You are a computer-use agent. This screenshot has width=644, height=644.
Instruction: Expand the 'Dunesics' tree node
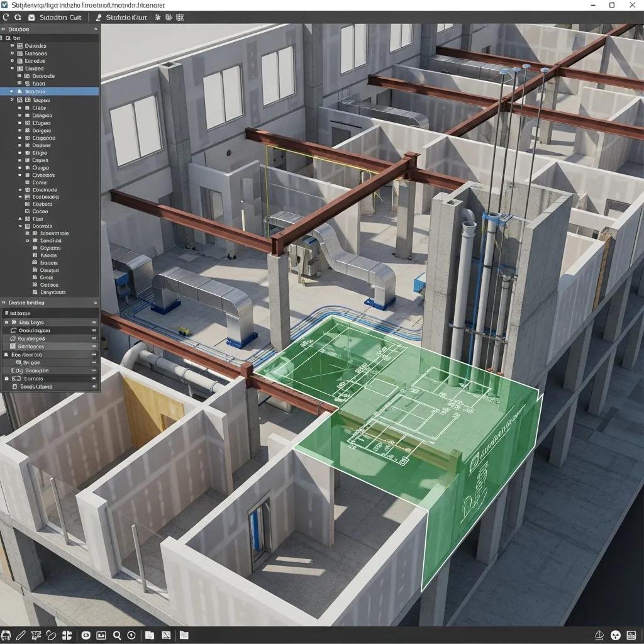pos(12,46)
